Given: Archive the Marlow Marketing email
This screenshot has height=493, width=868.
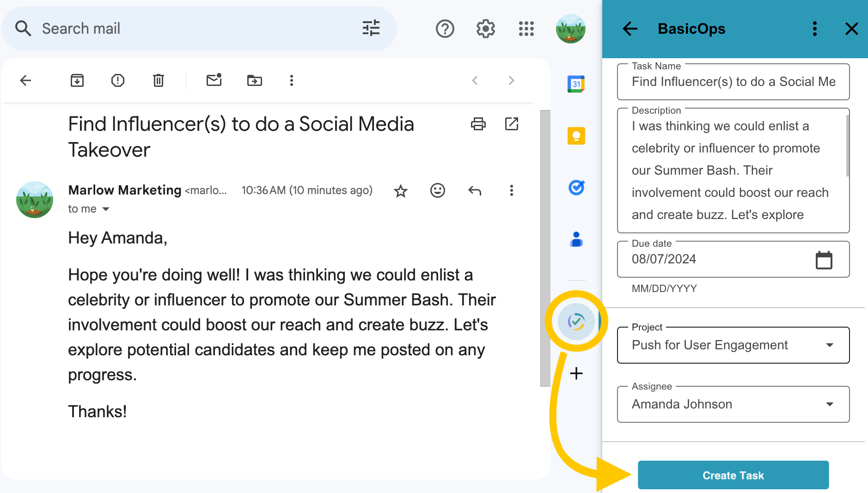Looking at the screenshot, I should coord(77,80).
